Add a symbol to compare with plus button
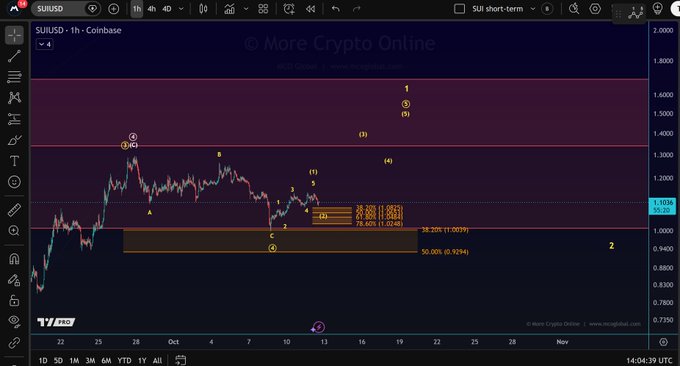 114,9
